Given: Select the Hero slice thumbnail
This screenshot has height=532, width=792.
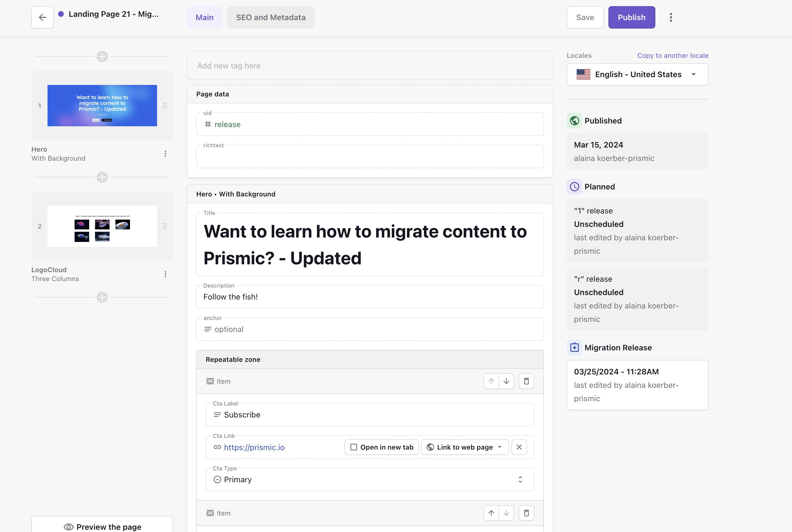Looking at the screenshot, I should tap(102, 106).
